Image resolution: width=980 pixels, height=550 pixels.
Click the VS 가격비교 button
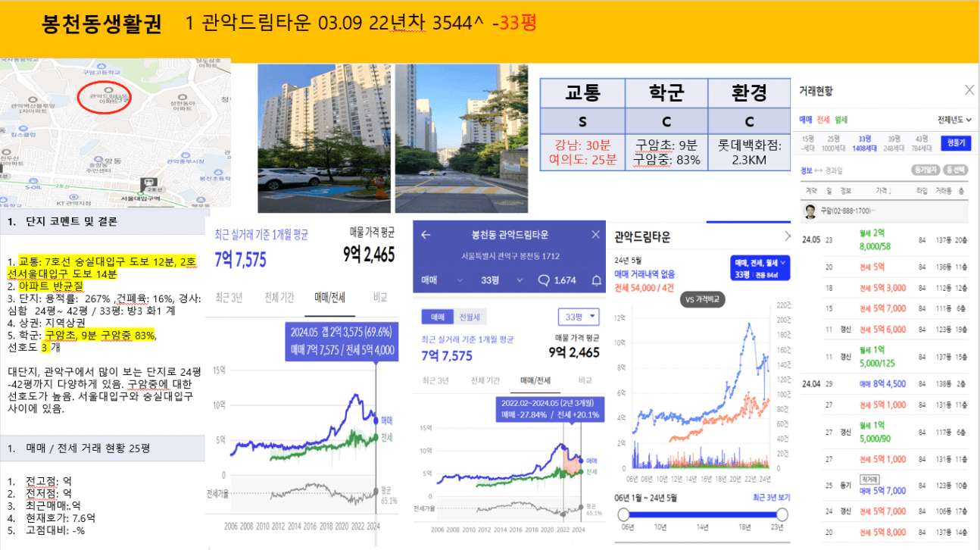[703, 298]
